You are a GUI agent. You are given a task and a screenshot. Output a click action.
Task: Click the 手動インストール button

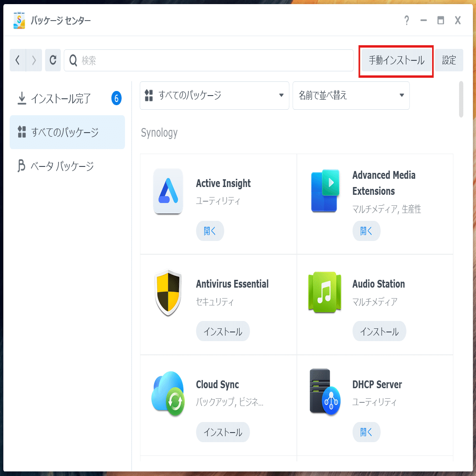click(x=396, y=60)
